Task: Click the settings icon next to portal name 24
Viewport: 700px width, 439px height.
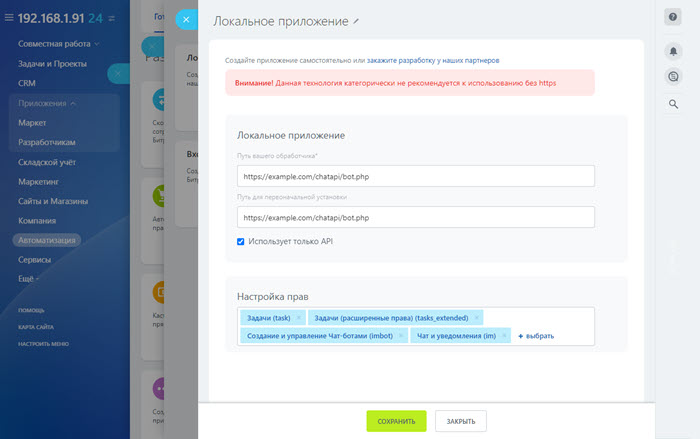Action: point(112,18)
